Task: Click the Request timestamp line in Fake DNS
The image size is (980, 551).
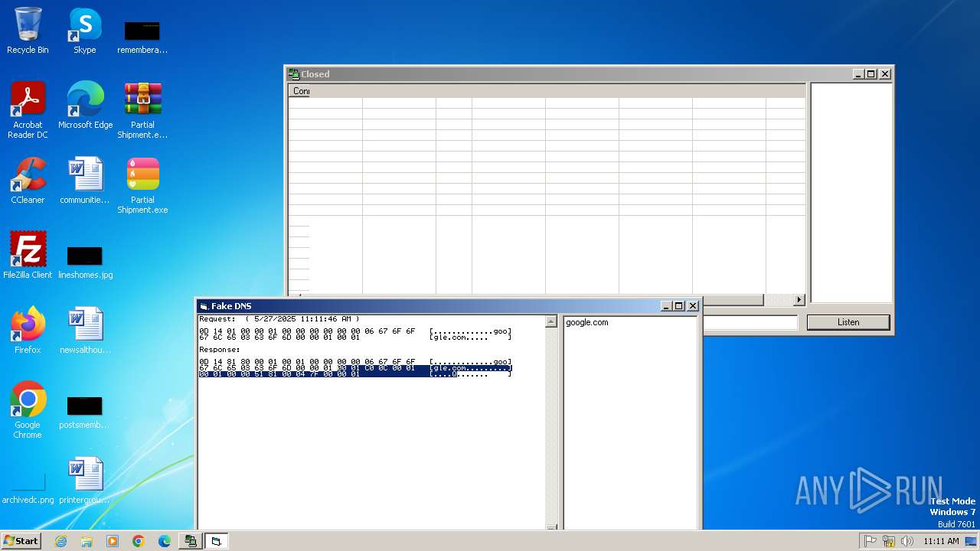Action: pos(279,319)
